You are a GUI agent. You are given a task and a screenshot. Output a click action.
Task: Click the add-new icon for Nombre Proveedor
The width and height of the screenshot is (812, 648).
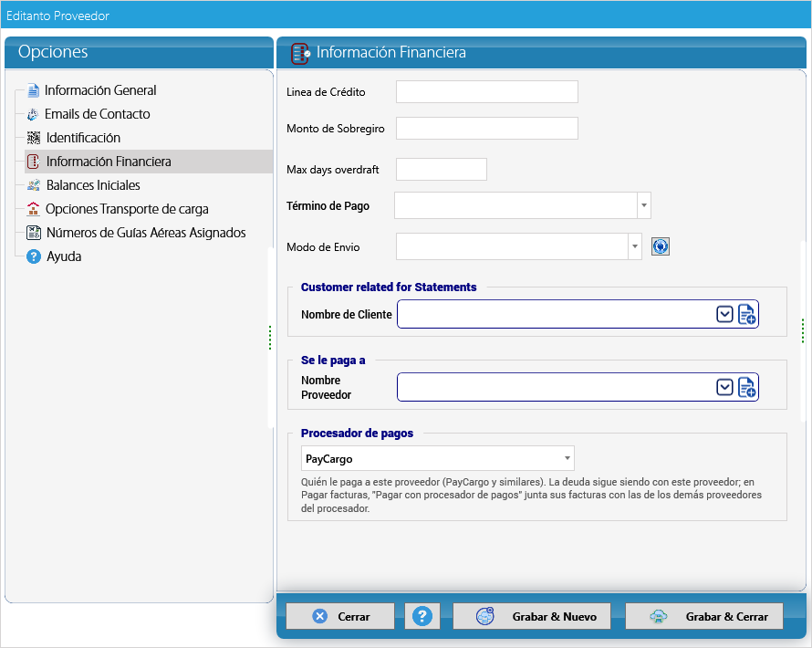(746, 388)
